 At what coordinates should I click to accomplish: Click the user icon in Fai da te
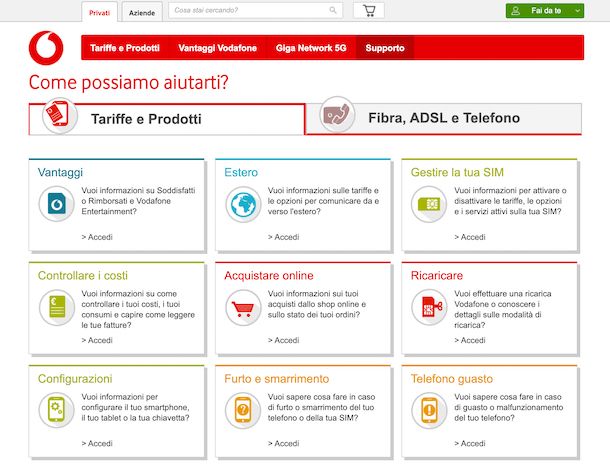tap(515, 11)
